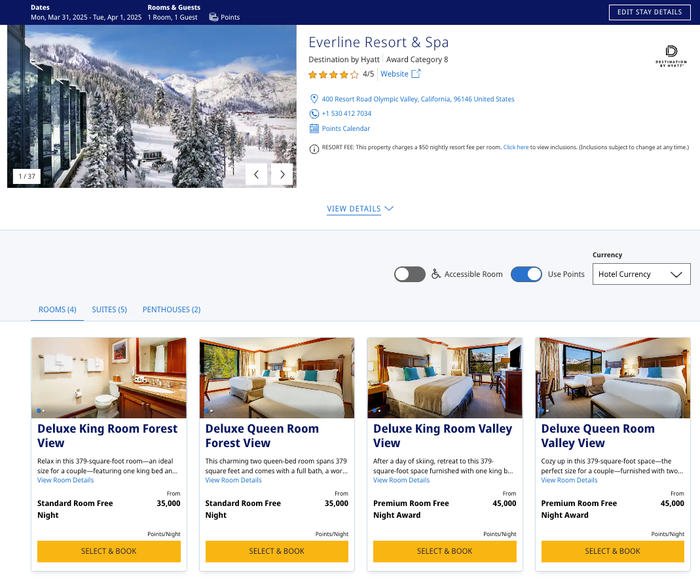Screen dimensions: 700x580
Task: Click the Deluxe Queen Room Forest View title
Action: click(x=262, y=436)
